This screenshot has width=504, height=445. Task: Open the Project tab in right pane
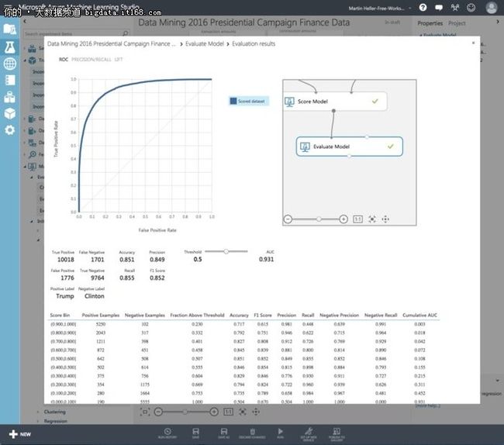click(x=457, y=23)
